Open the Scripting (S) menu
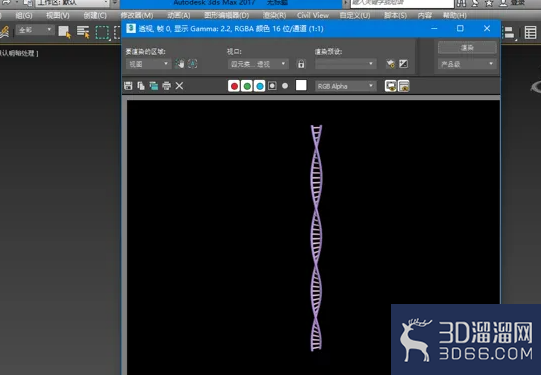This screenshot has height=375, width=541. point(395,16)
